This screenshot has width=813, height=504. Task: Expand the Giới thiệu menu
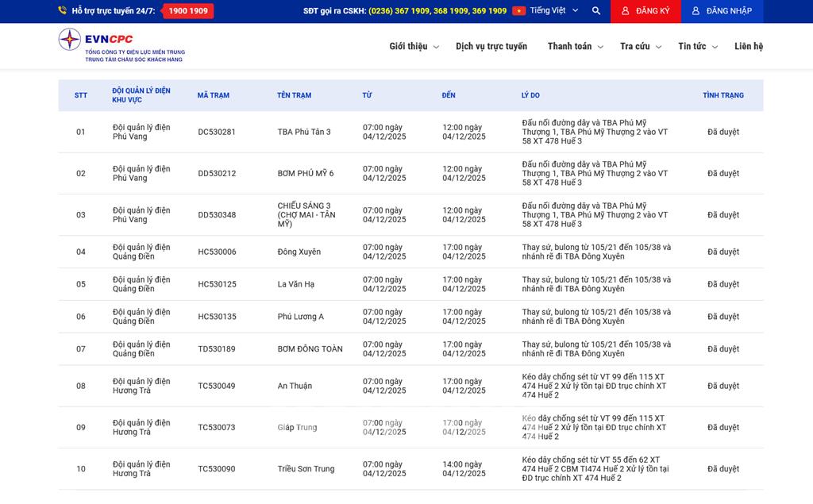(414, 47)
